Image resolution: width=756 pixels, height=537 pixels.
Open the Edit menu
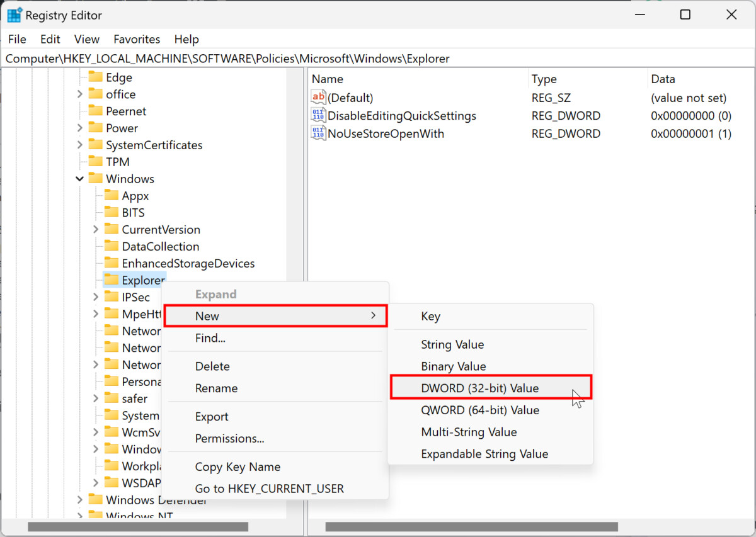coord(50,39)
